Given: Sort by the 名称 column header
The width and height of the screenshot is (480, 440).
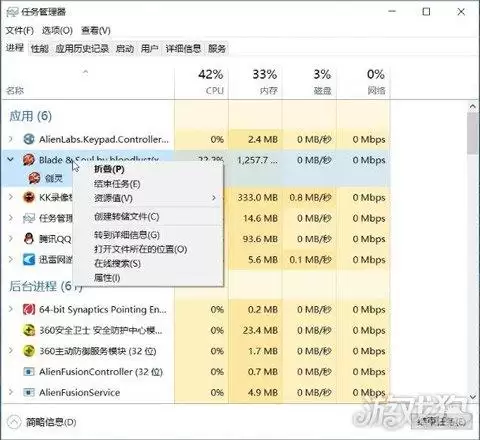Looking at the screenshot, I should point(88,83).
